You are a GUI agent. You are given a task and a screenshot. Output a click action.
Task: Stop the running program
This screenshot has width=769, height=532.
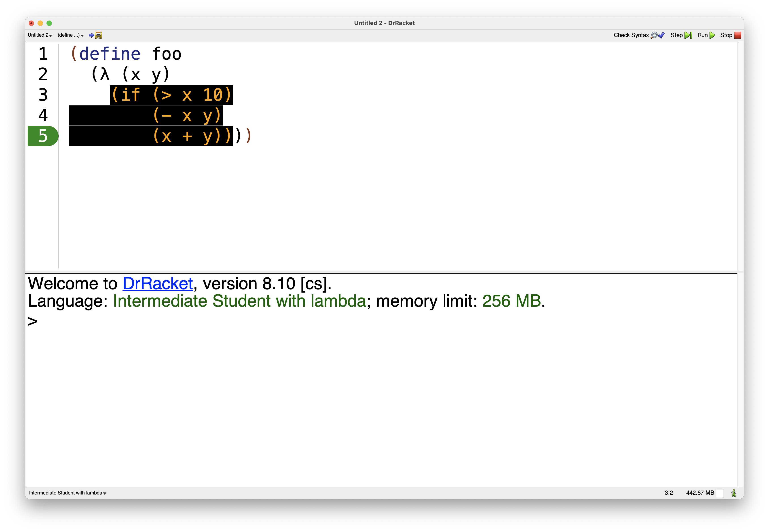730,35
